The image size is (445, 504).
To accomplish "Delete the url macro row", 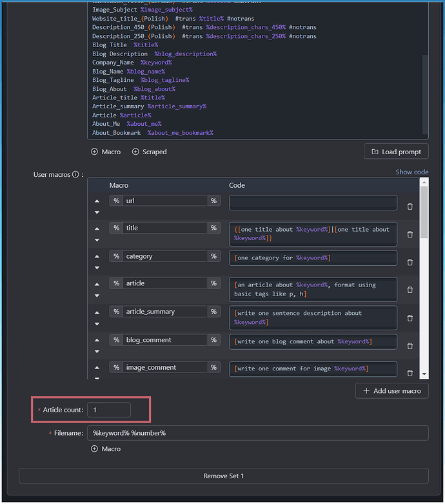I will click(x=410, y=207).
